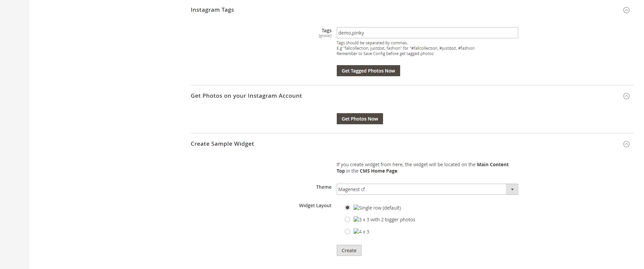Click the [global] scope label
This screenshot has width=644, height=269.
click(325, 36)
